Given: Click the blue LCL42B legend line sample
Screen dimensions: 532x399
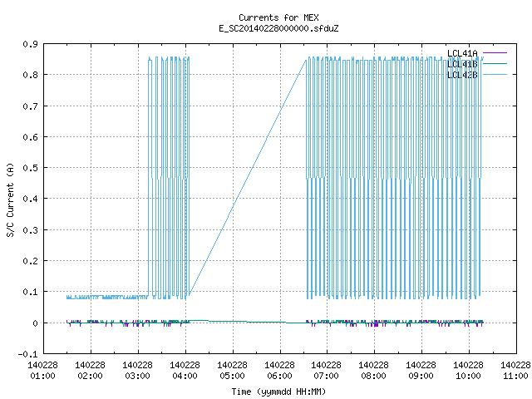Looking at the screenshot, I should pyautogui.click(x=495, y=74).
